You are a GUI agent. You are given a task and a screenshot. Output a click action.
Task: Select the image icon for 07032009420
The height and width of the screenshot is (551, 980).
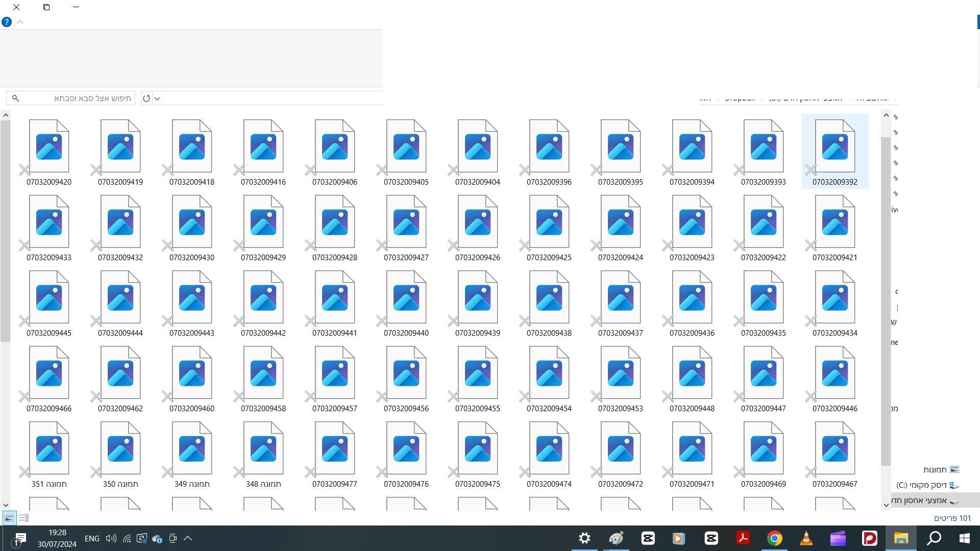pos(49,146)
